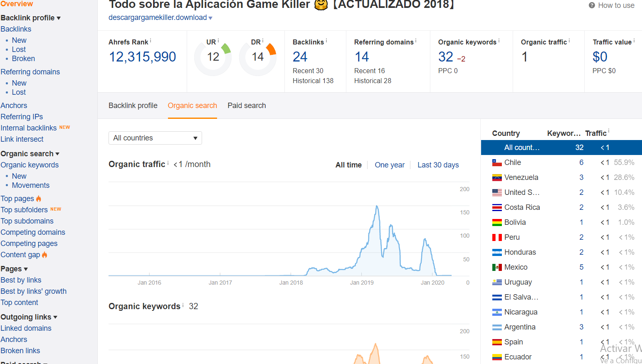
Task: Click the Referring domains info icon
Action: pos(416,41)
